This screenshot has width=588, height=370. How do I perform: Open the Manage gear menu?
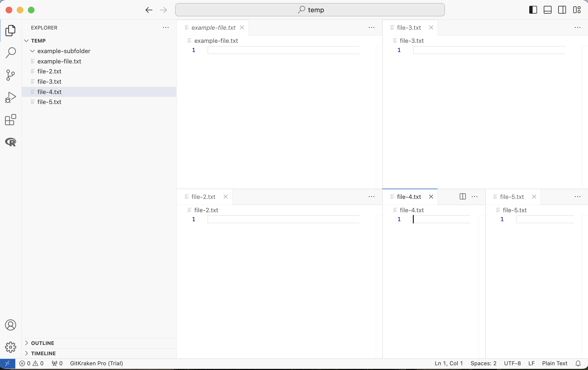11,347
